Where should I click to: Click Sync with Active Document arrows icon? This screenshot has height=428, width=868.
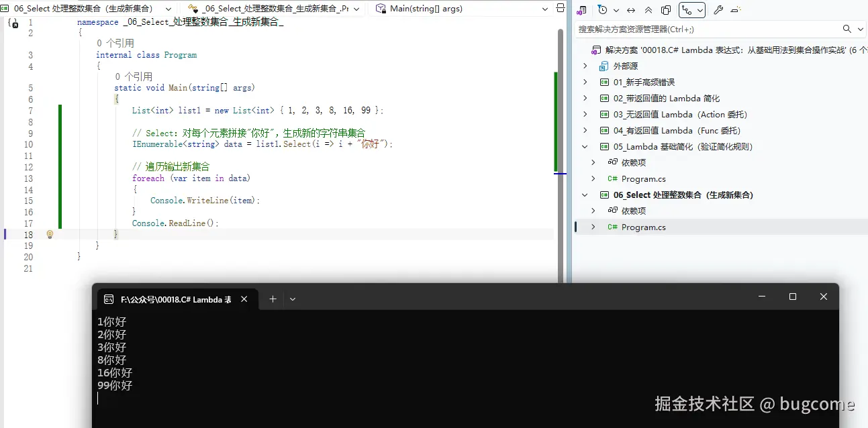(x=631, y=10)
